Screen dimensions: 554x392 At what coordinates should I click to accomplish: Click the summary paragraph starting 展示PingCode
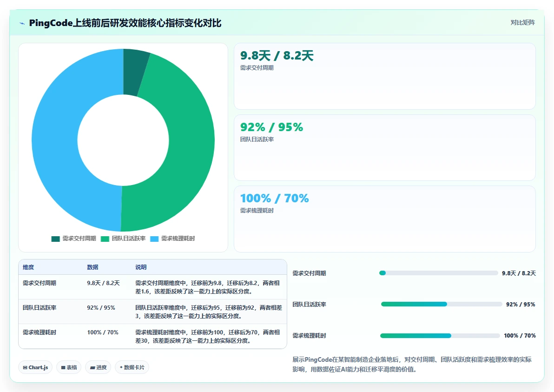(412, 365)
